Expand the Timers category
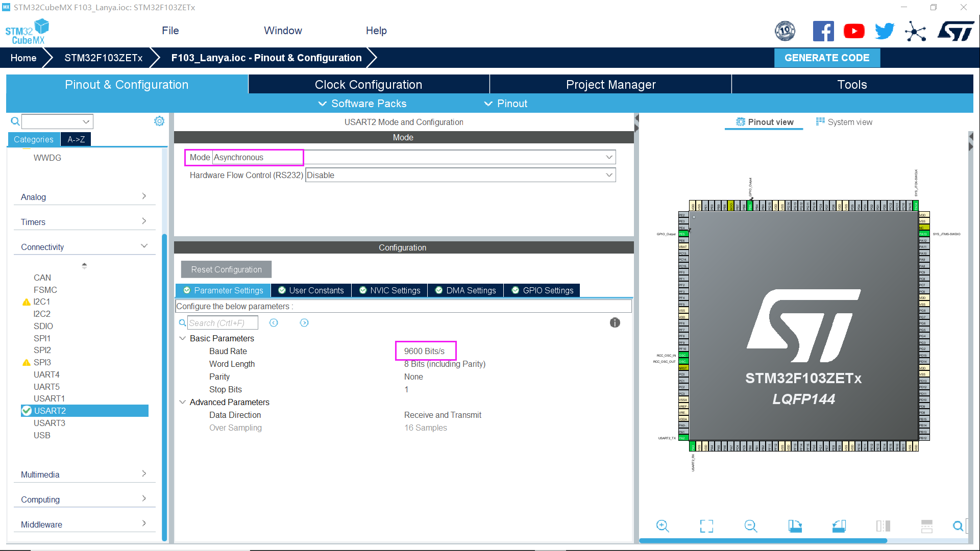This screenshot has width=980, height=551. coord(84,222)
